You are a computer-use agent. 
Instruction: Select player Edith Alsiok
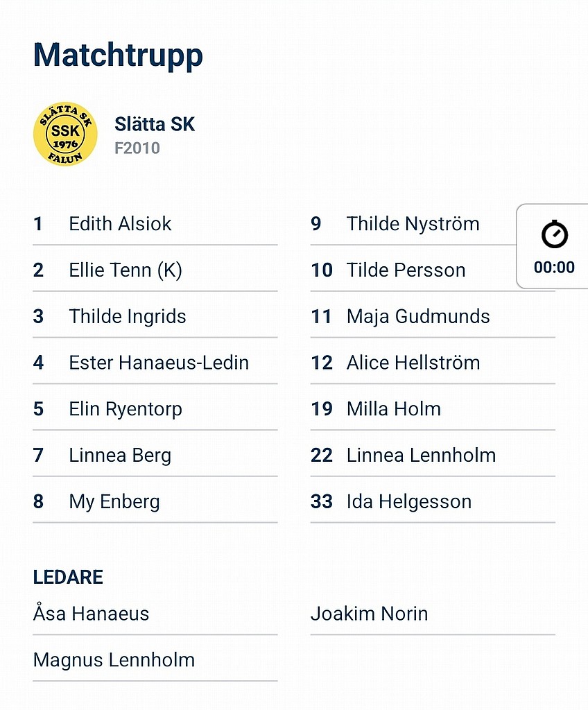[155, 224]
